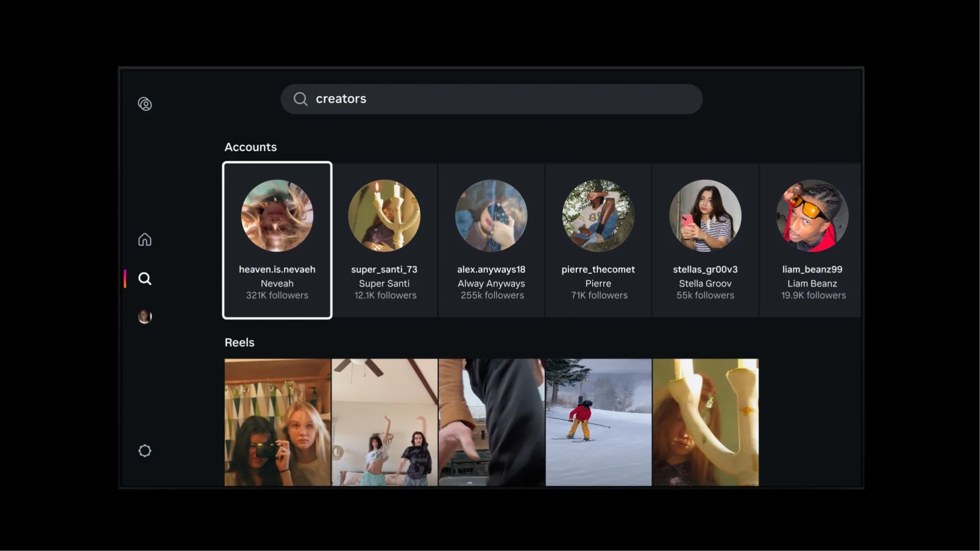The image size is (980, 551).
Task: Click the Accounts section heading
Action: (x=251, y=147)
